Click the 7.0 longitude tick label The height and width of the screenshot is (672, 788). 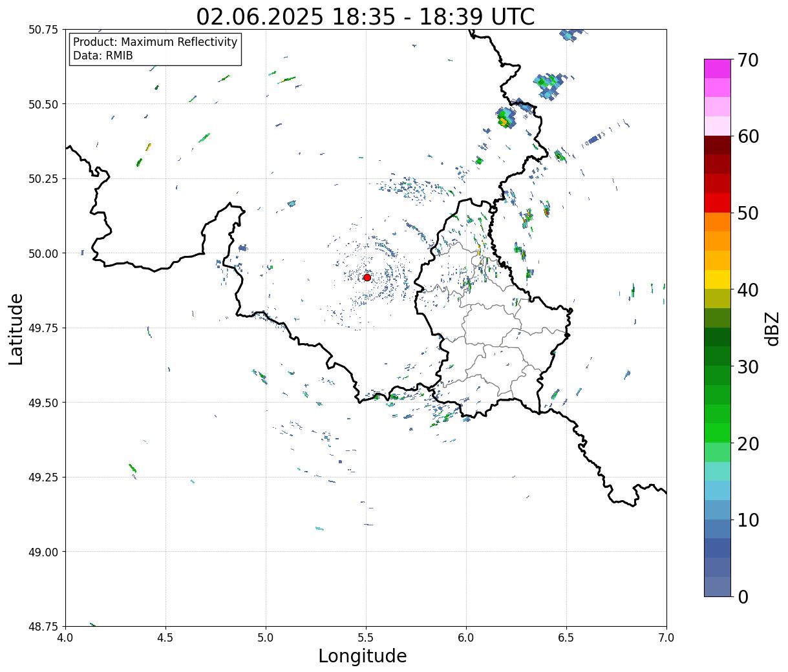click(666, 637)
